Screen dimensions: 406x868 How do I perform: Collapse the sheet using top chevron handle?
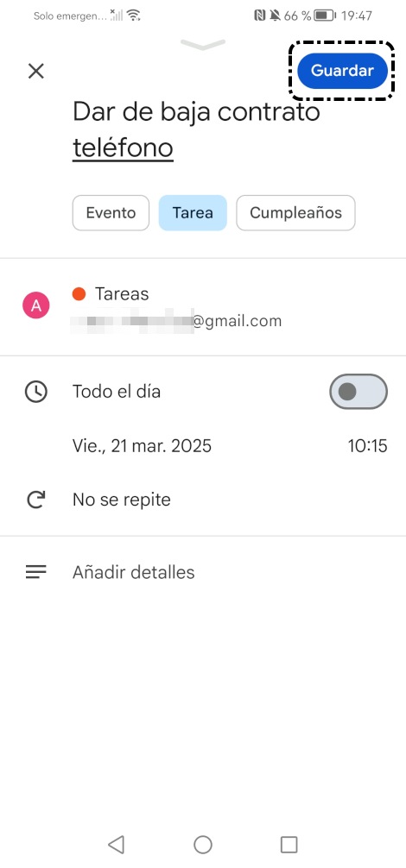pos(203,44)
